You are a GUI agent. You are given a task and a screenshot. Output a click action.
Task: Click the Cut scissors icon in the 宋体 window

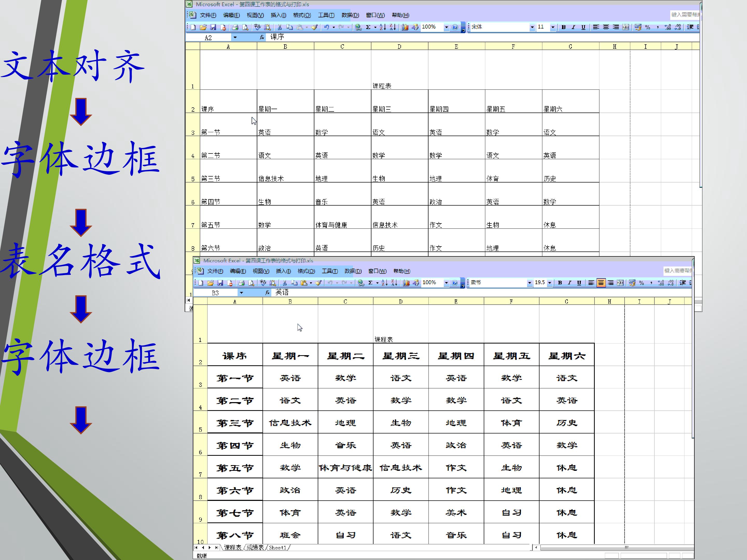click(x=279, y=27)
